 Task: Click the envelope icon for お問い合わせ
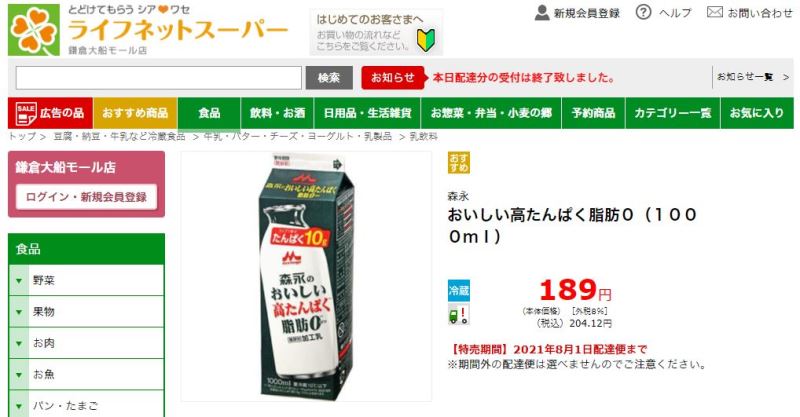[715, 12]
